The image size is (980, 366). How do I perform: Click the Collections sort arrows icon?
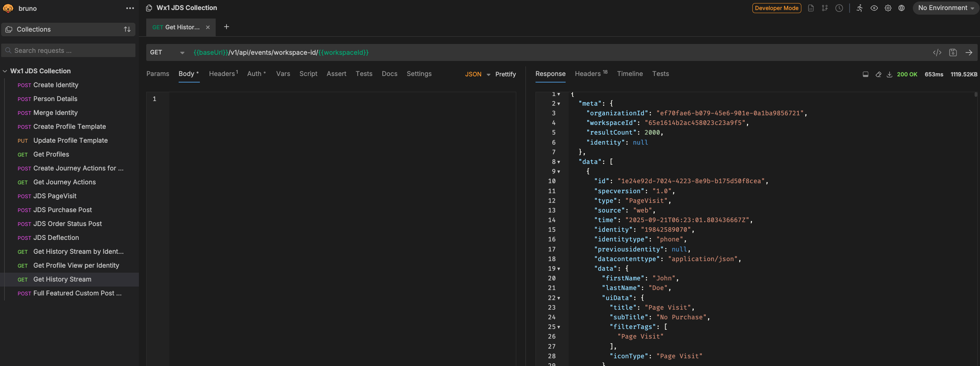[127, 29]
